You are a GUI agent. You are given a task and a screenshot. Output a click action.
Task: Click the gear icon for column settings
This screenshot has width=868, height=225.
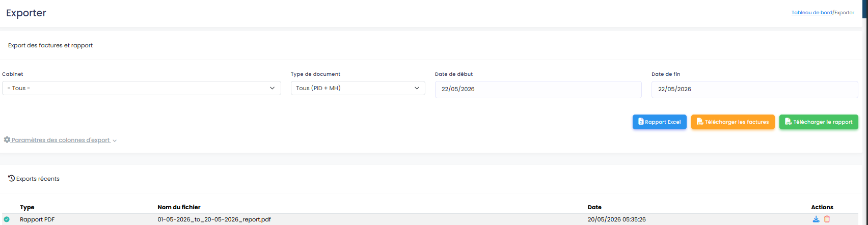[7, 139]
